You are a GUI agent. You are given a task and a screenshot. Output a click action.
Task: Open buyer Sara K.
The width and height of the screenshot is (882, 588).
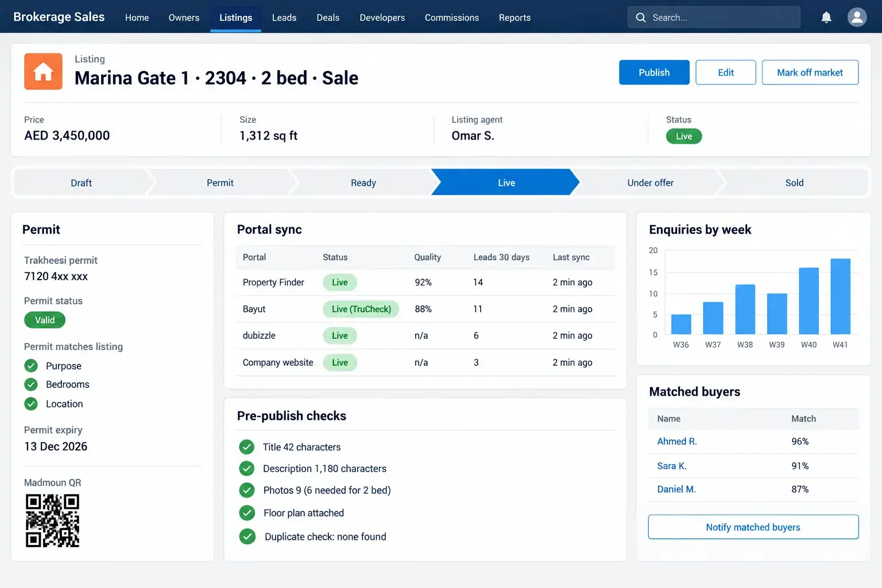point(672,466)
